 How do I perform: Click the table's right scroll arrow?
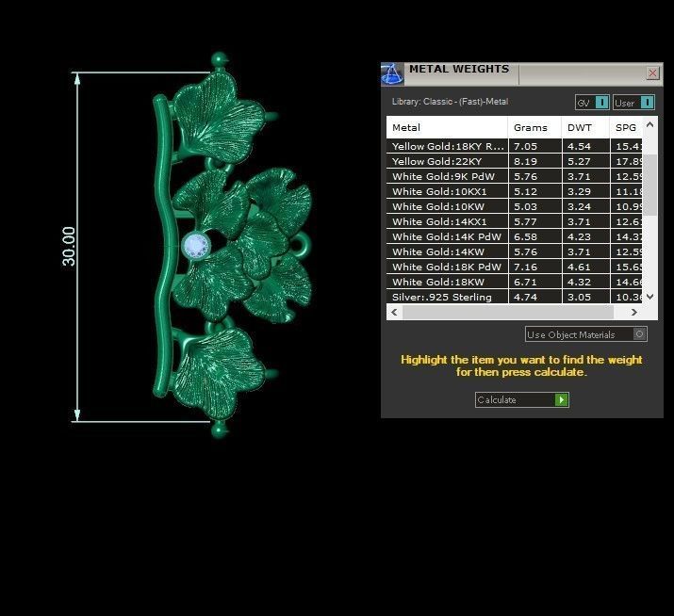(x=634, y=313)
